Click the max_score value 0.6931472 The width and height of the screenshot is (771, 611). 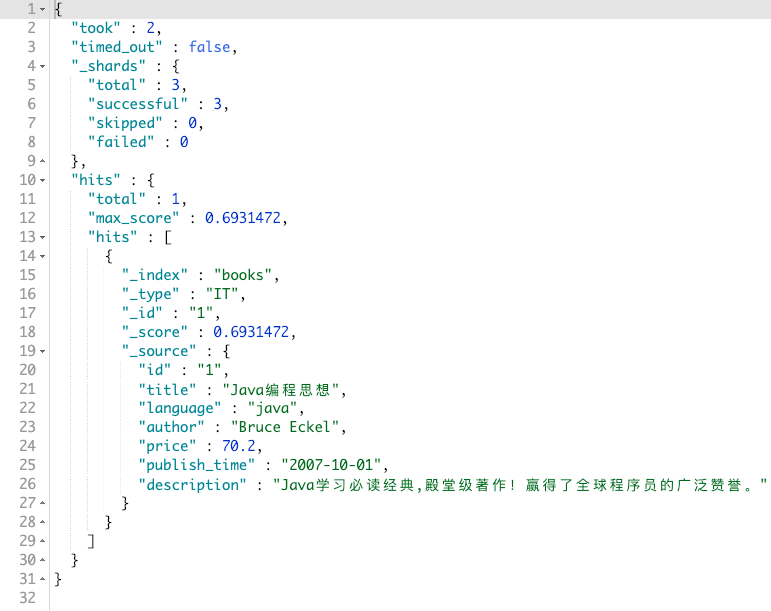click(243, 218)
